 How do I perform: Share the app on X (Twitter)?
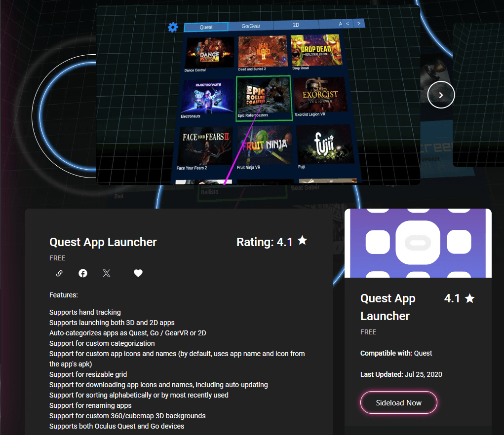click(x=107, y=273)
